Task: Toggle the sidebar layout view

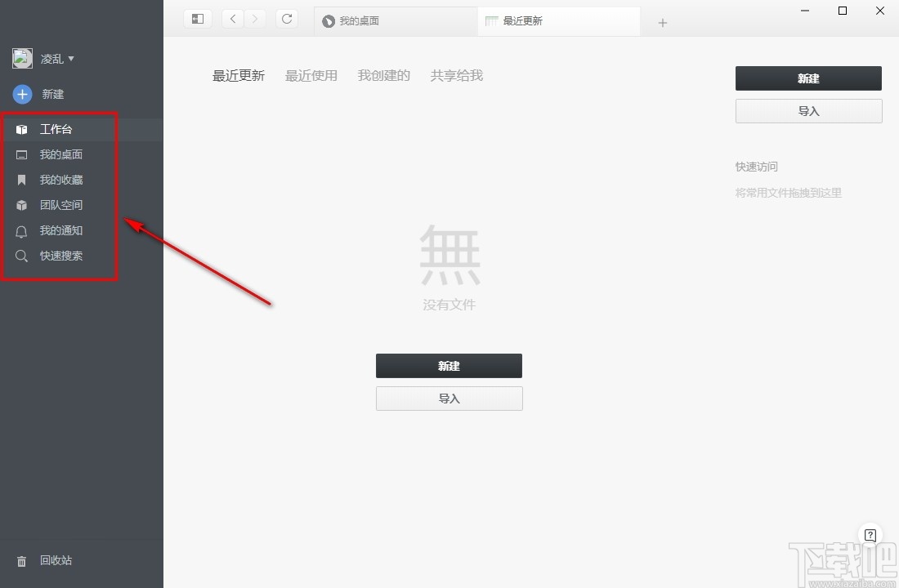Action: [197, 18]
